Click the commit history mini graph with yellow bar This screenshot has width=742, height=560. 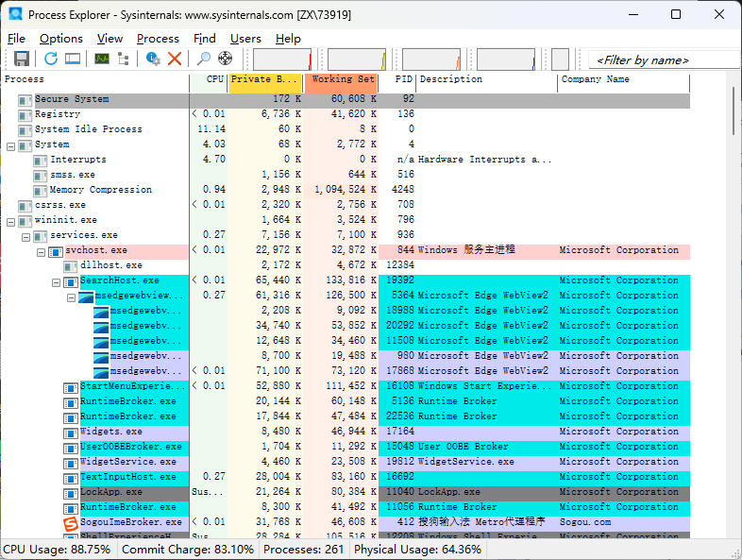click(x=357, y=59)
